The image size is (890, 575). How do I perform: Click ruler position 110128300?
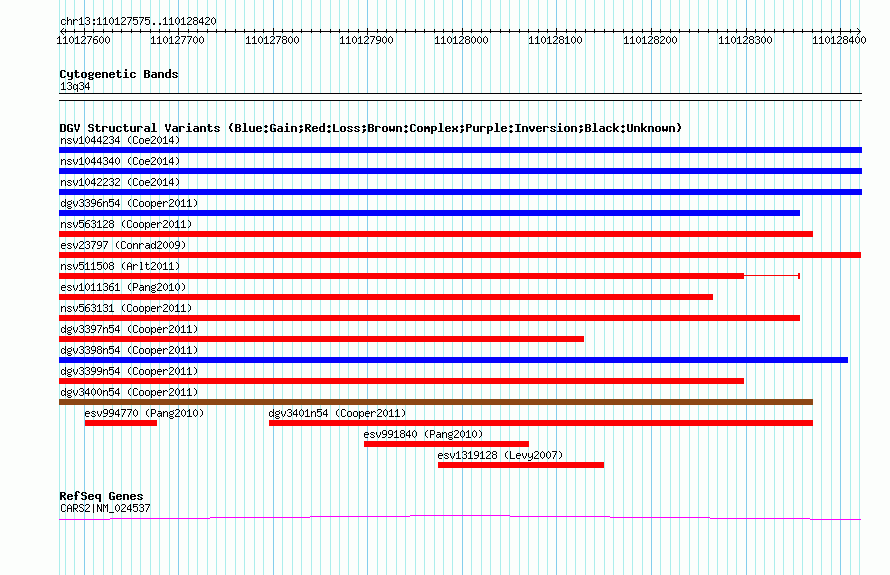[x=745, y=40]
